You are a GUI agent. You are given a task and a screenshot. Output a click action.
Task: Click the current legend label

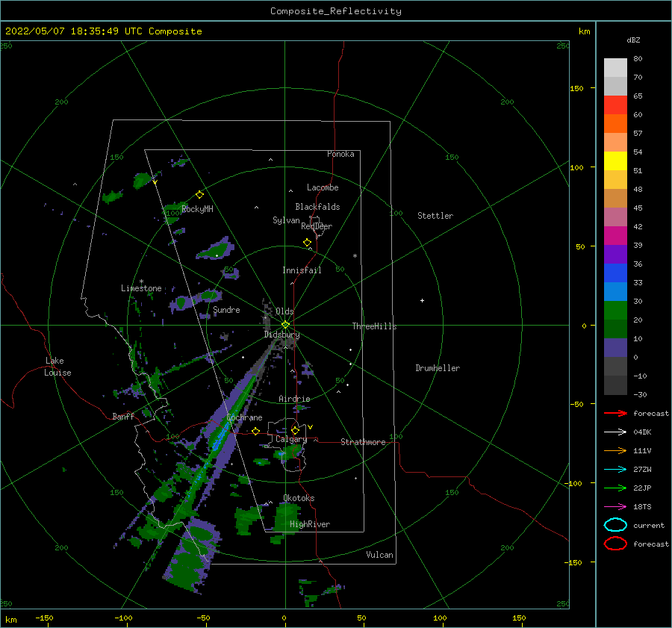pyautogui.click(x=649, y=525)
